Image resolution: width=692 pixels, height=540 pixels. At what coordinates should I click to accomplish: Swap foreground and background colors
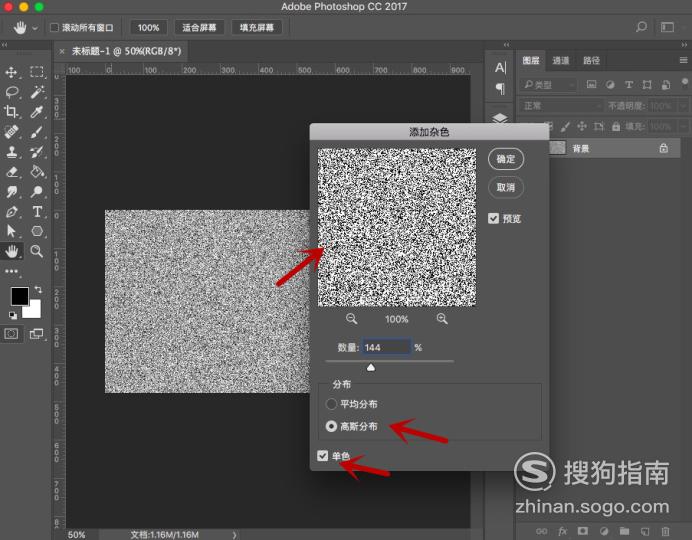click(x=38, y=290)
